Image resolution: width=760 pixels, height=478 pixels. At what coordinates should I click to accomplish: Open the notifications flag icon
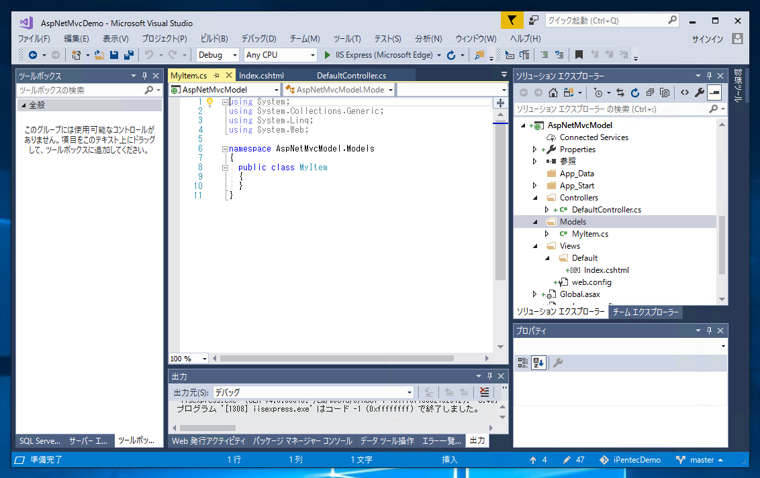click(x=512, y=20)
